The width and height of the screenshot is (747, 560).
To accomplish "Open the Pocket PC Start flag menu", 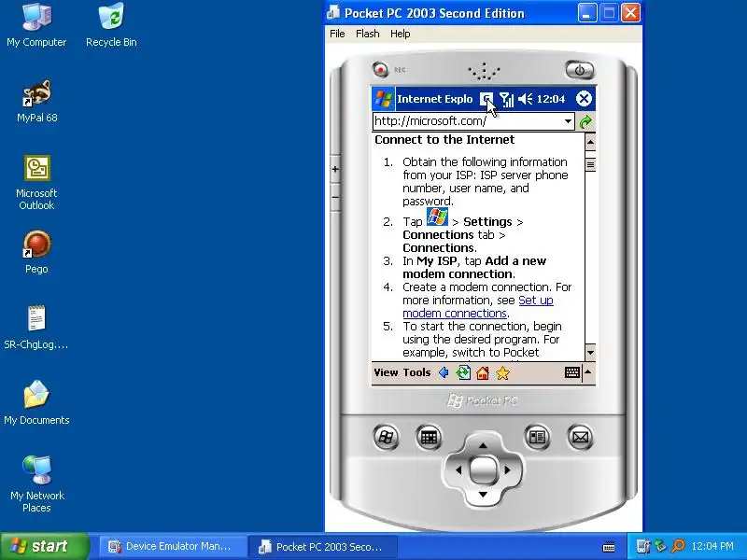I will (384, 99).
